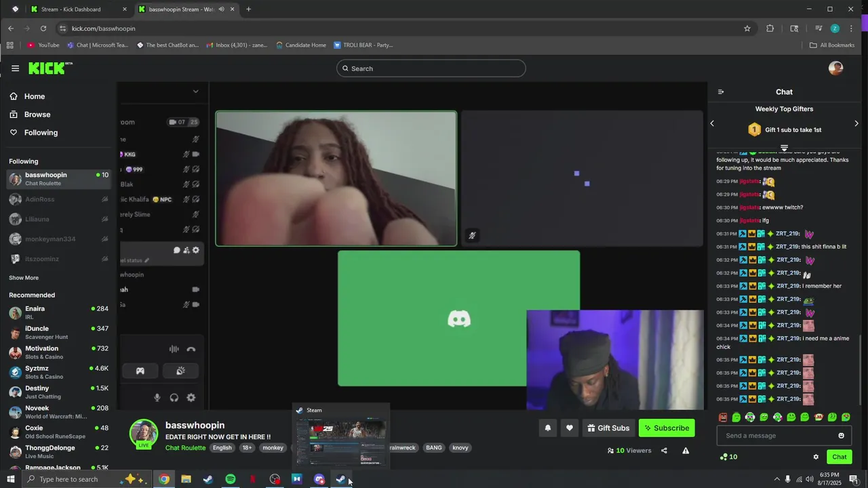Open Browse in sidebar
This screenshot has width=868, height=488.
(x=37, y=115)
